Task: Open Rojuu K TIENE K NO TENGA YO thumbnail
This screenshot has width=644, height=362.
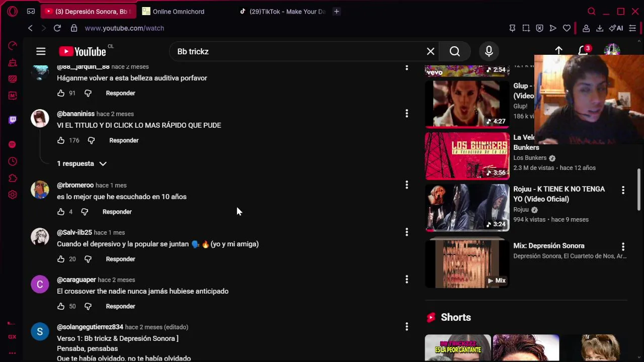Action: click(467, 208)
